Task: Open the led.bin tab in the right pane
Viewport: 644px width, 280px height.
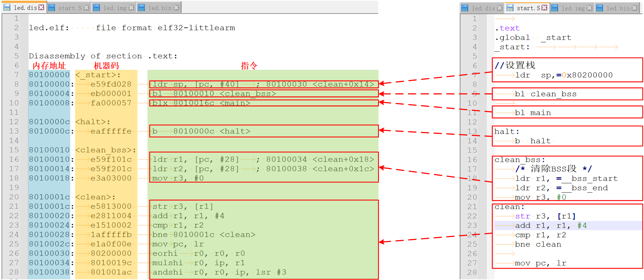Action: click(618, 8)
